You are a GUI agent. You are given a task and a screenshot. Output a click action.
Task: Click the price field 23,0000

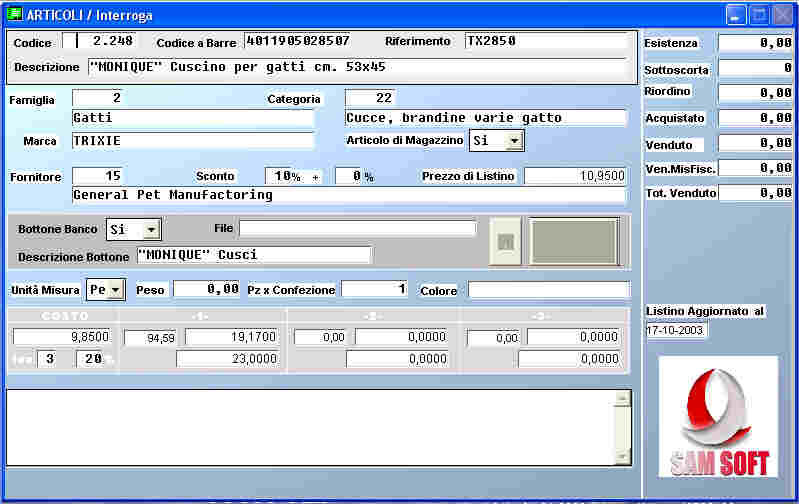(227, 359)
